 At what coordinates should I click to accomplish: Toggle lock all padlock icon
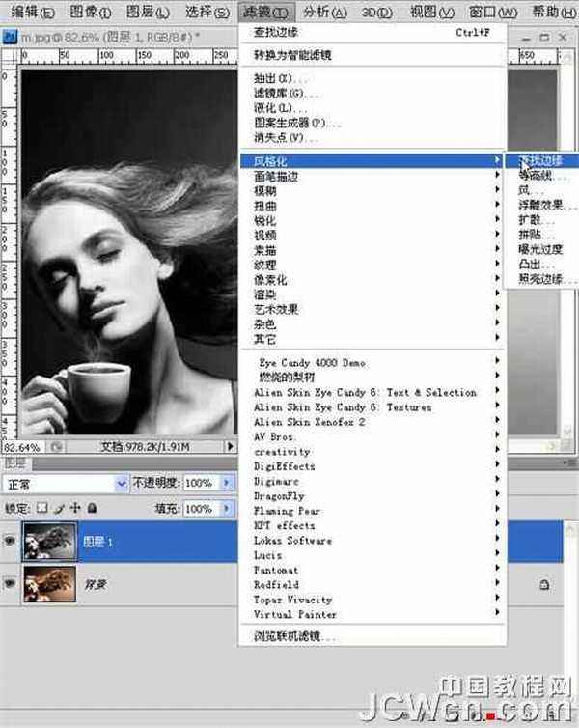point(91,508)
